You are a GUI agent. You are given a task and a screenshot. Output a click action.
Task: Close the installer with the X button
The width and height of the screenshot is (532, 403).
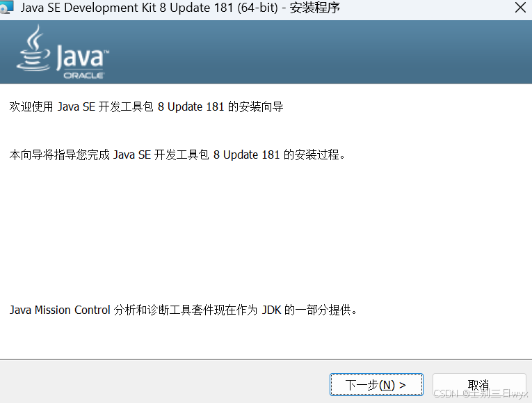click(x=520, y=8)
